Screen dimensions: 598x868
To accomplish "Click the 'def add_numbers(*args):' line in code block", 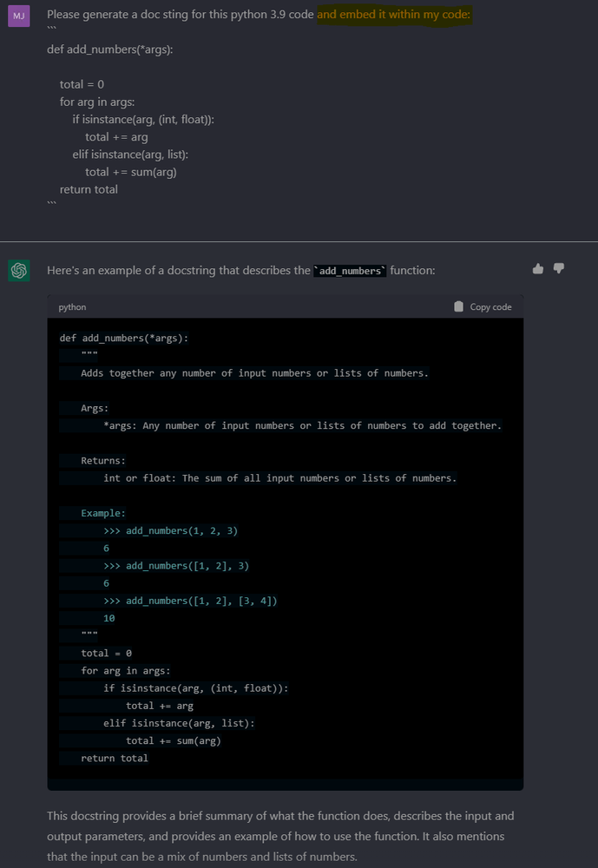I will (124, 339).
